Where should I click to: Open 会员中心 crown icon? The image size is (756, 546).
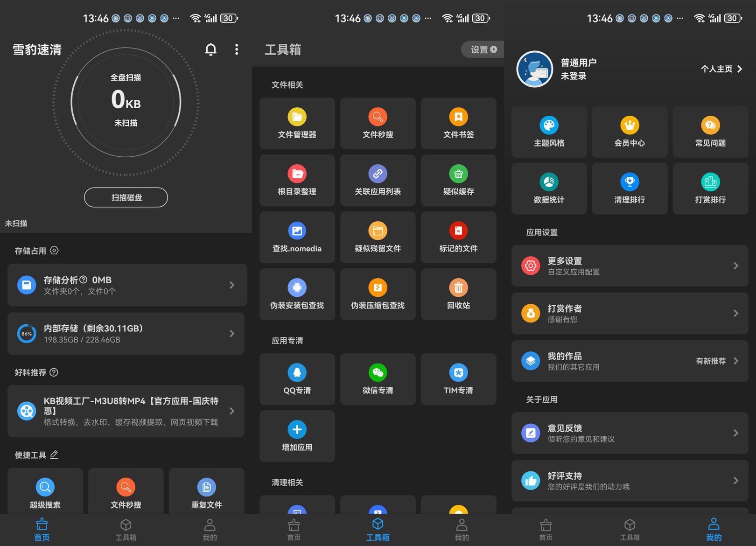[630, 126]
